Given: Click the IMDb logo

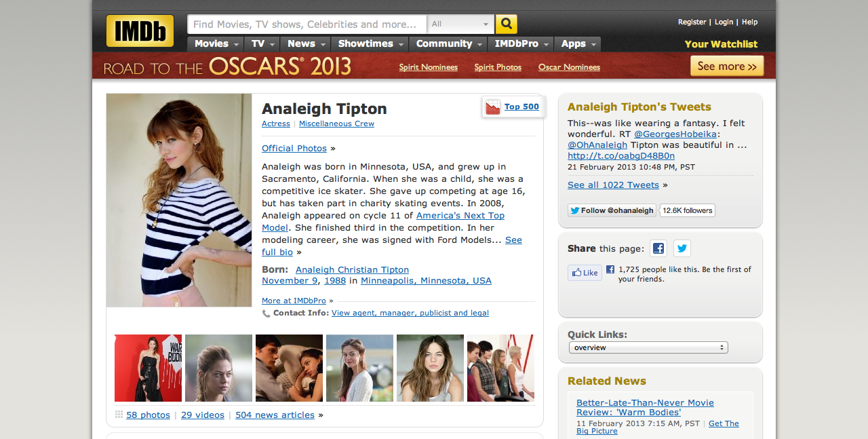Looking at the screenshot, I should click(140, 31).
